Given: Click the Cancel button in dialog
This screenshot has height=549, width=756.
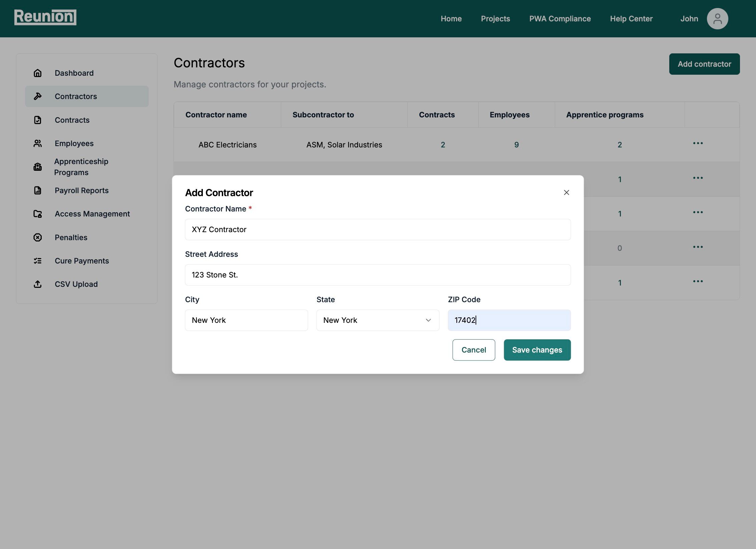Looking at the screenshot, I should [474, 350].
